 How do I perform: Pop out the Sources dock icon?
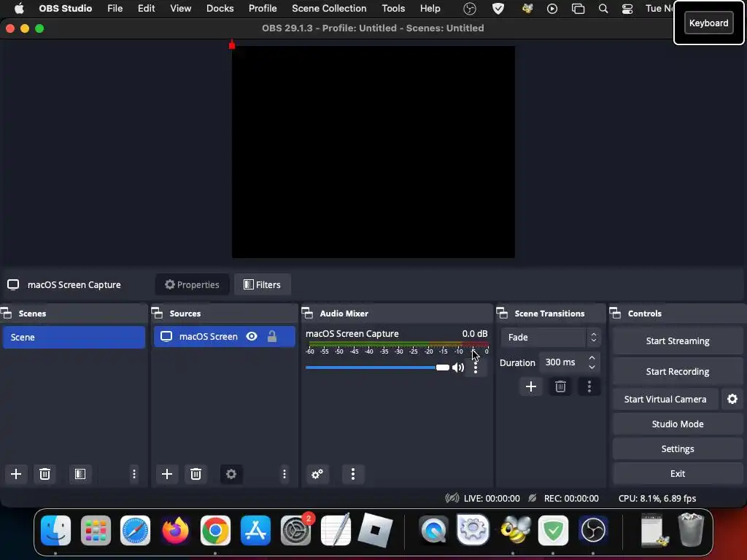click(158, 314)
